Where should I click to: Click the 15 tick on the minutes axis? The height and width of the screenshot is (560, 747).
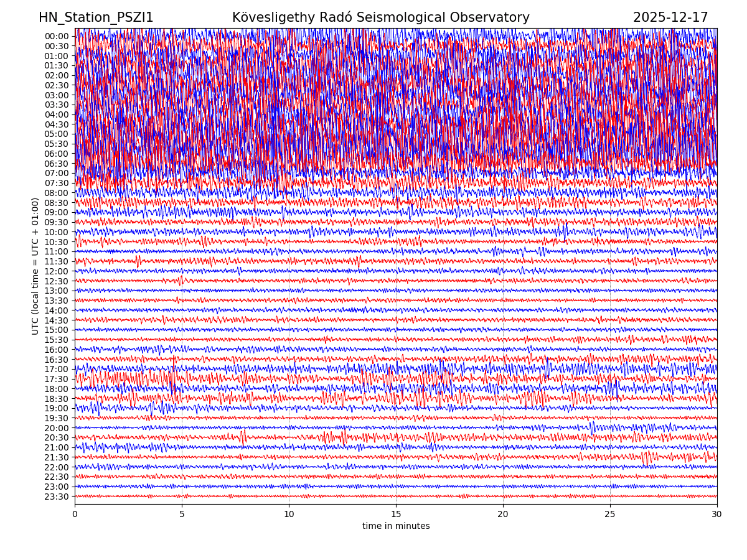tap(396, 514)
